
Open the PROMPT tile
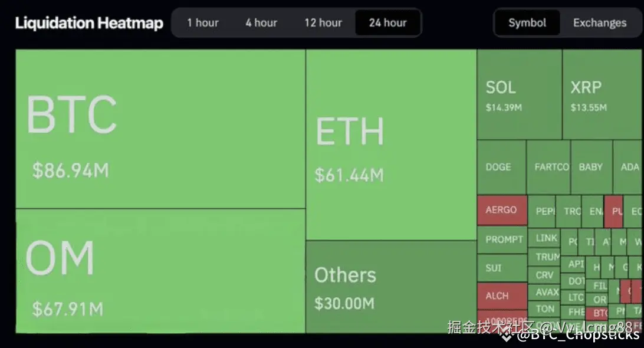coord(502,239)
